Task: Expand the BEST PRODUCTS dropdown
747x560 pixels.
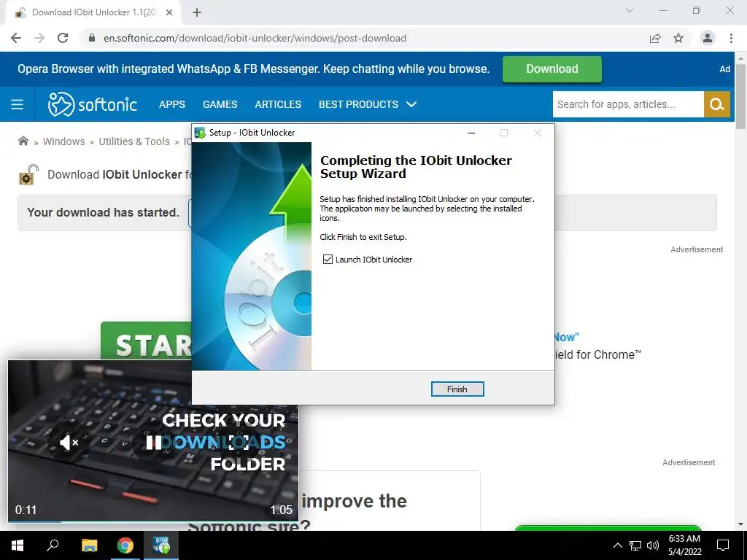Action: 368,104
